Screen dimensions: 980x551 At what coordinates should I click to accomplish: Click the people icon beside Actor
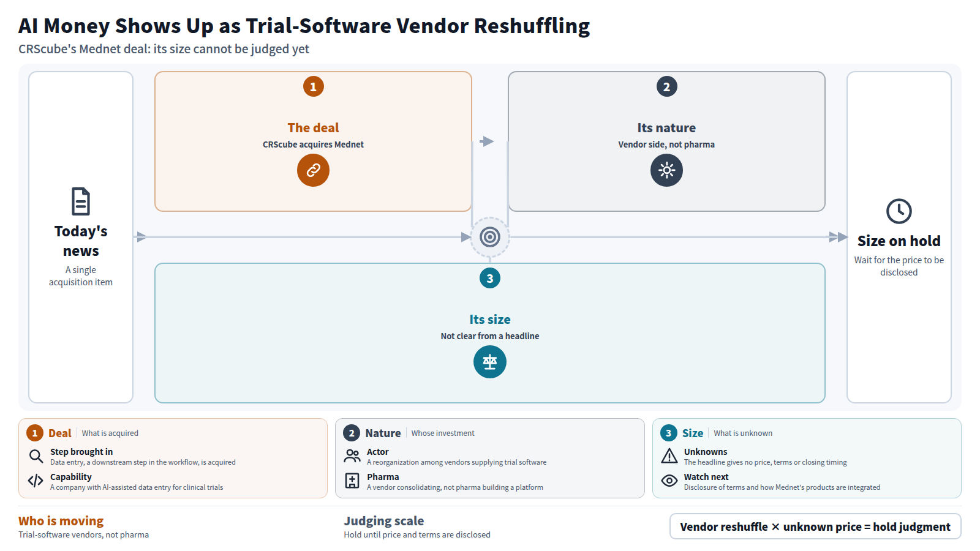pos(352,456)
